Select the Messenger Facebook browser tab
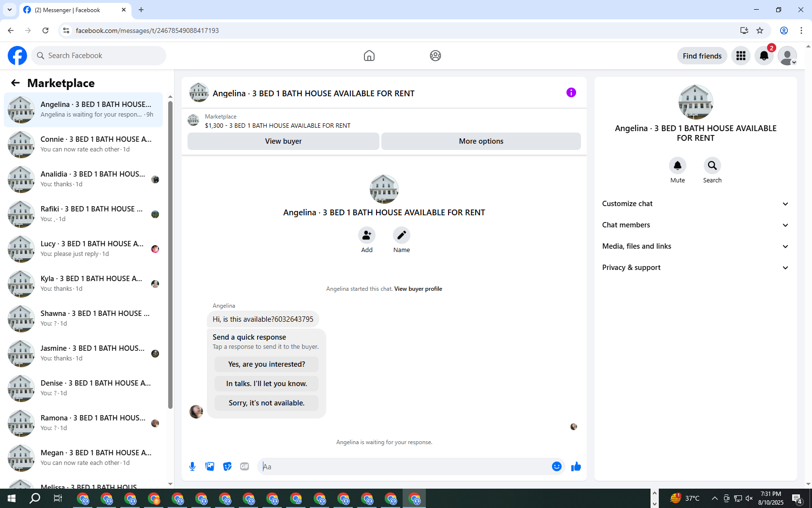812x508 pixels. (x=75, y=10)
